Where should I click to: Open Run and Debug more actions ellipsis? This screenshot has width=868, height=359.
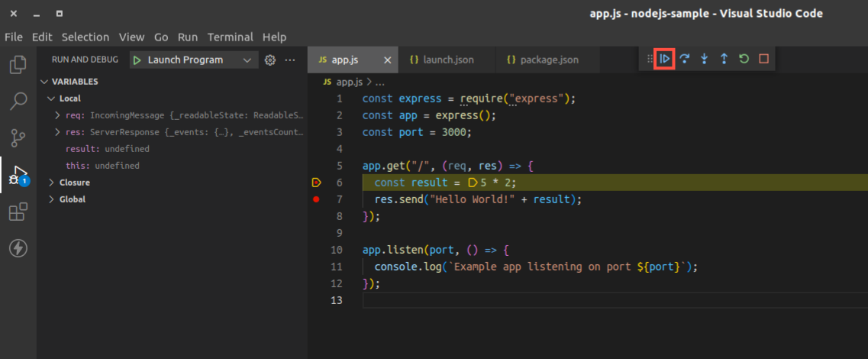[289, 60]
